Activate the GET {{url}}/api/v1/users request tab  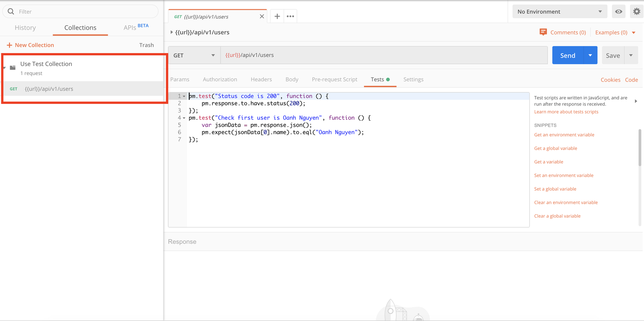pos(218,16)
